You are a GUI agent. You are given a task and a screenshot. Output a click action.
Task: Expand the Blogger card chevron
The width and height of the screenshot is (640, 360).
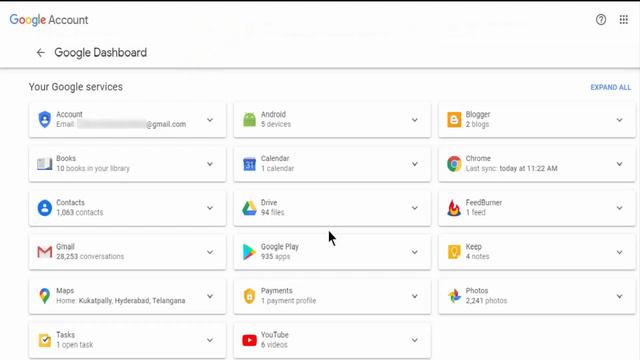(620, 120)
